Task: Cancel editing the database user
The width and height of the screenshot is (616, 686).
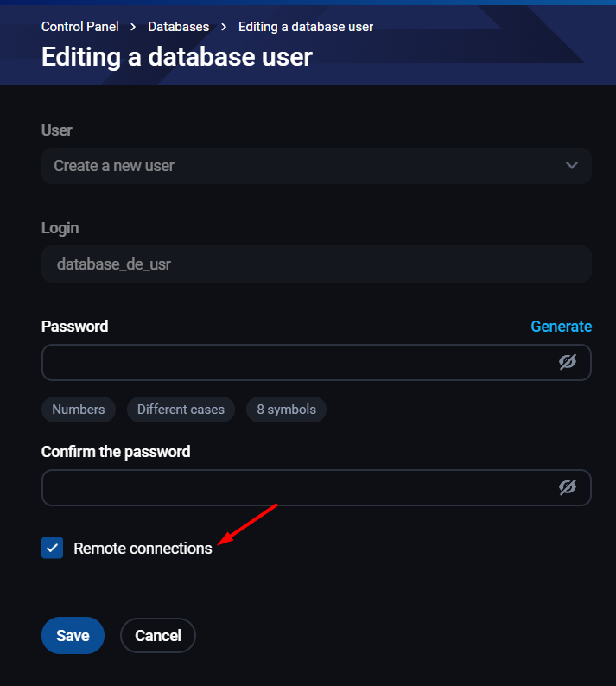Action: 158,635
